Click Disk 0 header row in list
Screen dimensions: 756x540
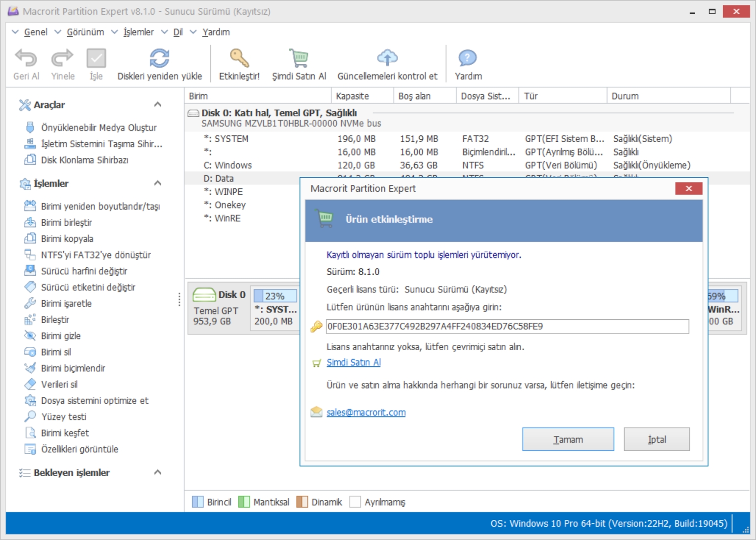pyautogui.click(x=467, y=118)
